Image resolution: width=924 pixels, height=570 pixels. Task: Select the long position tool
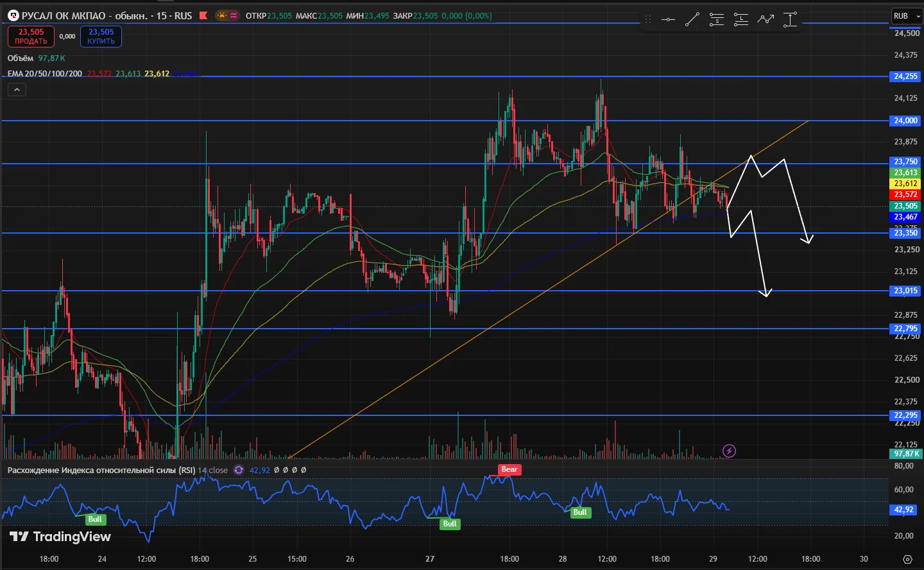coord(741,20)
